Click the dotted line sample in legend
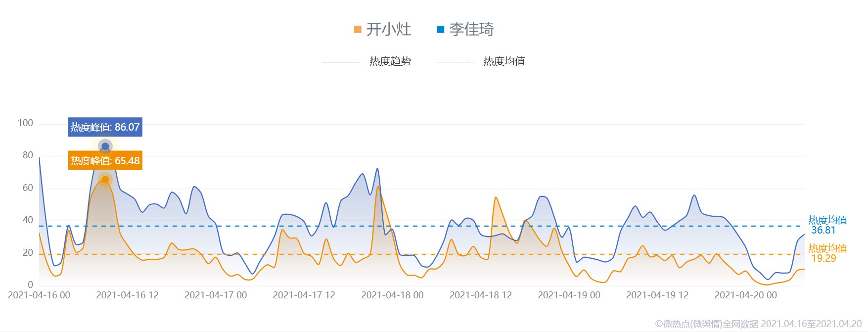The height and width of the screenshot is (332, 868). [x=455, y=62]
